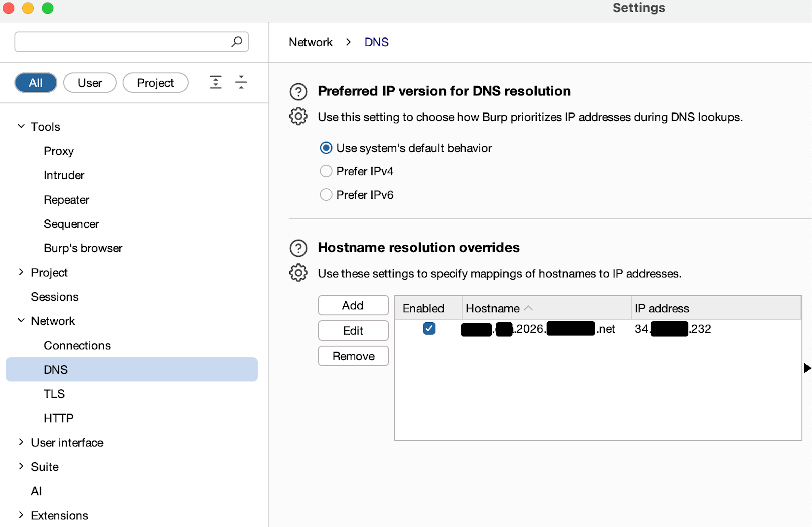Click the Add button for hostname overrides
This screenshot has width=812, height=527.
pyautogui.click(x=353, y=305)
